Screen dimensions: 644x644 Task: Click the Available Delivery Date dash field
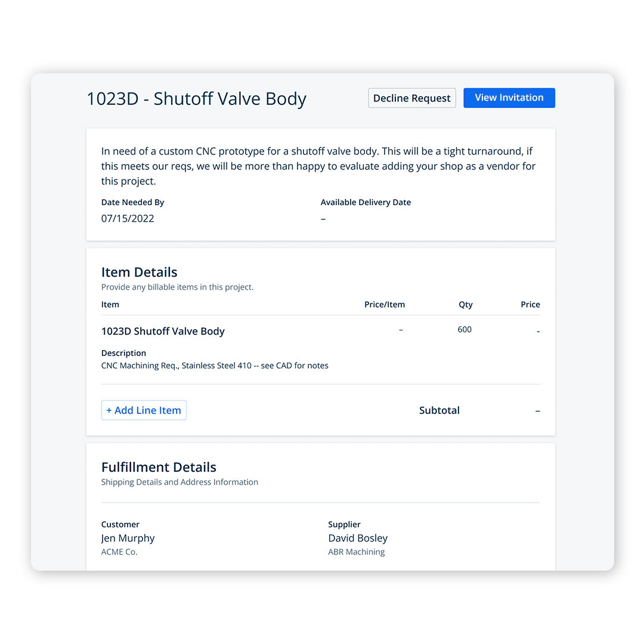pyautogui.click(x=323, y=219)
